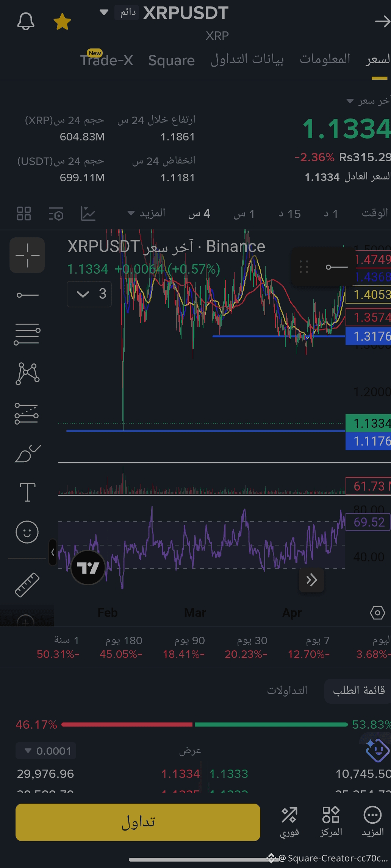Select the الوقت line chart option
Viewport: 391px width, 868px height.
click(x=375, y=213)
